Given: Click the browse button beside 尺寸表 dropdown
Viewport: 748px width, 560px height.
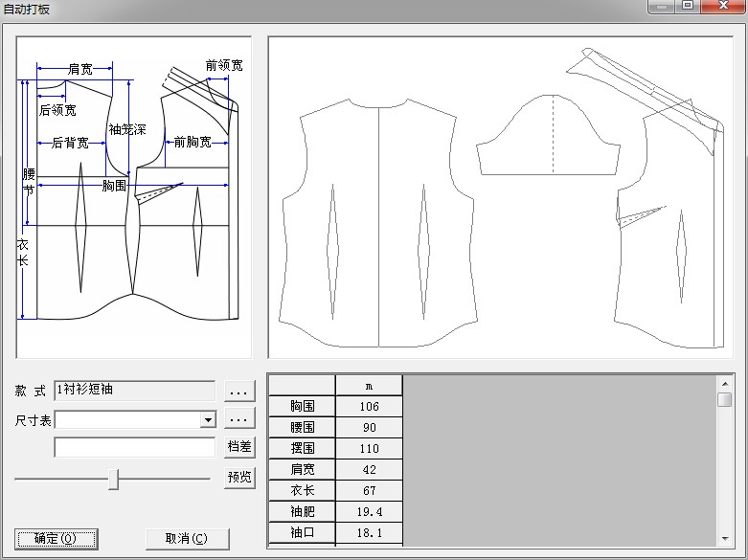Looking at the screenshot, I should (239, 419).
